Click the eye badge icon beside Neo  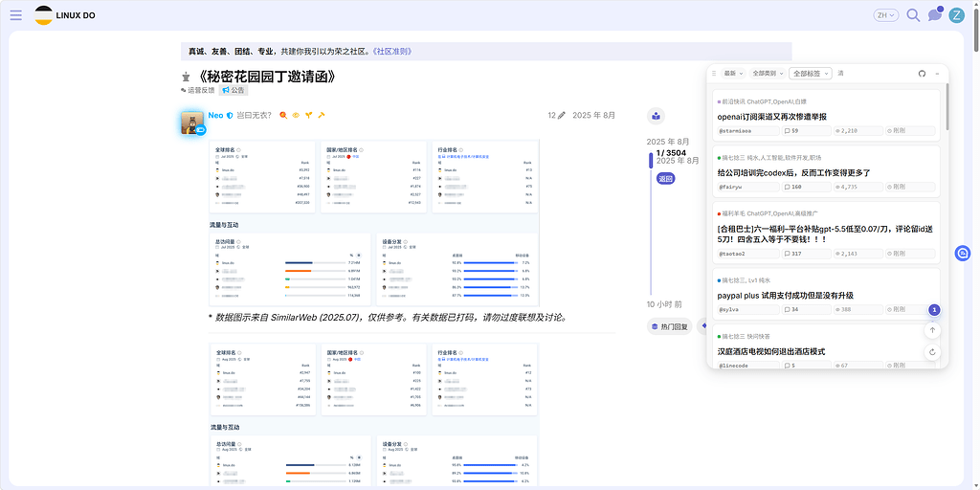[296, 115]
